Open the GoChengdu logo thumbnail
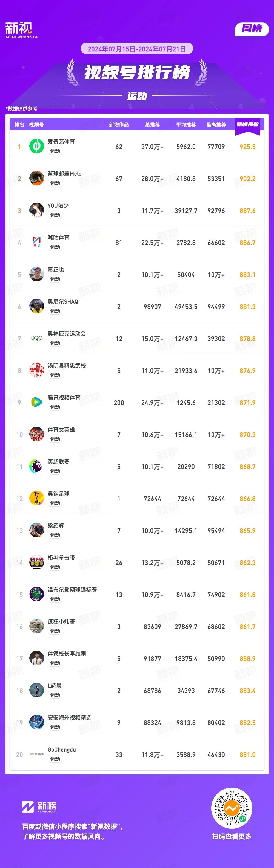Image resolution: width=274 pixels, height=868 pixels. 36,755
